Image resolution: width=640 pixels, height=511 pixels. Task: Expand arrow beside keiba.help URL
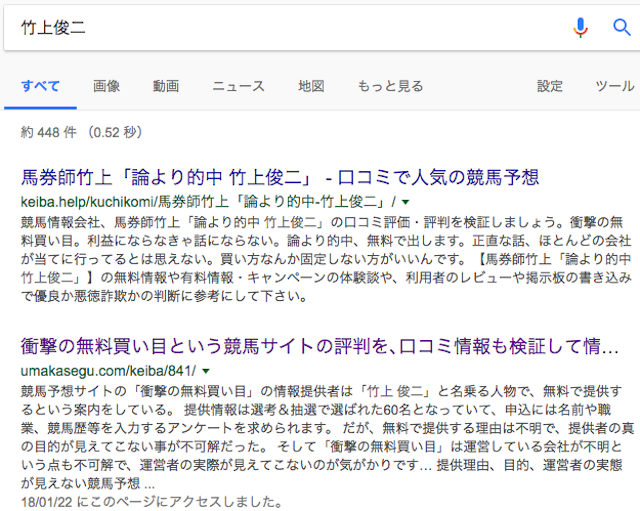pyautogui.click(x=405, y=202)
